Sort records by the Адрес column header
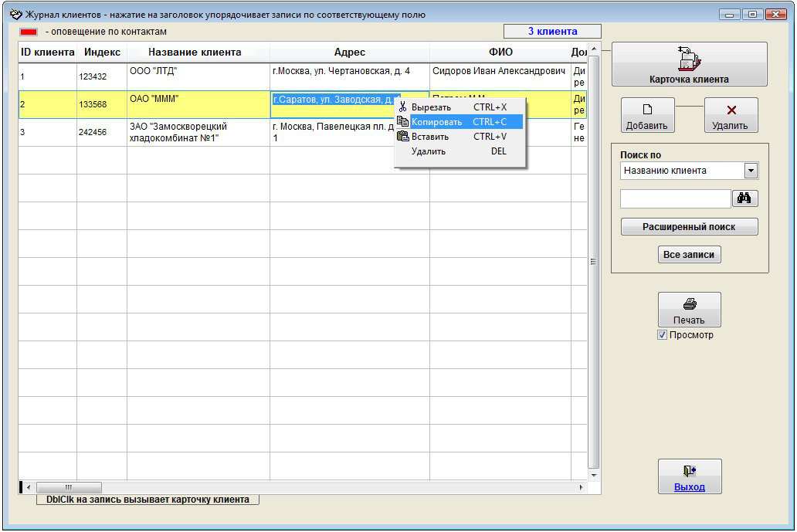This screenshot has width=797, height=532. 349,53
